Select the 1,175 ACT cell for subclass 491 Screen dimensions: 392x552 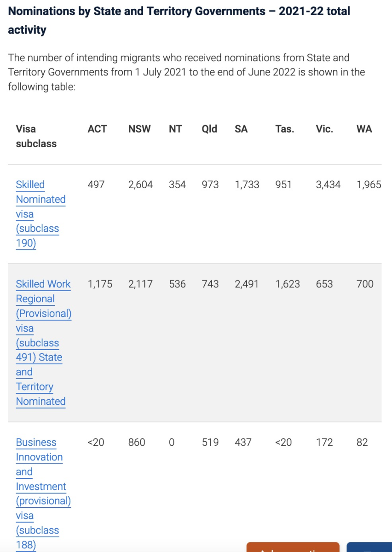tap(100, 284)
